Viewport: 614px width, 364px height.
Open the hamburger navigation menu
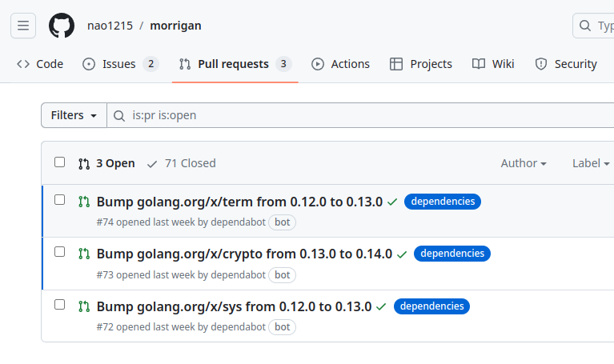(23, 26)
